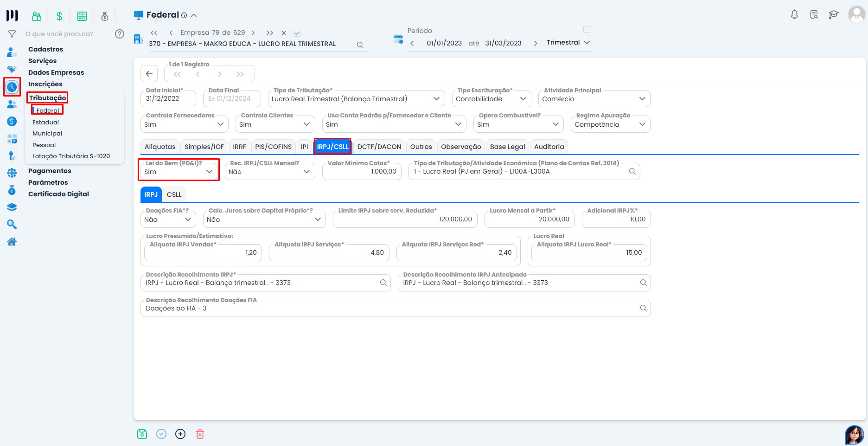The image size is (868, 446).
Task: Toggle the checkbox above Trimestral selector
Action: [x=587, y=30]
